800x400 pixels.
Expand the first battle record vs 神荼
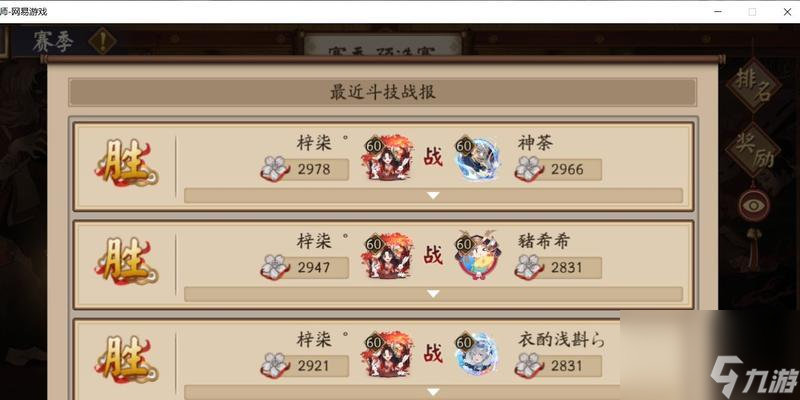click(433, 195)
